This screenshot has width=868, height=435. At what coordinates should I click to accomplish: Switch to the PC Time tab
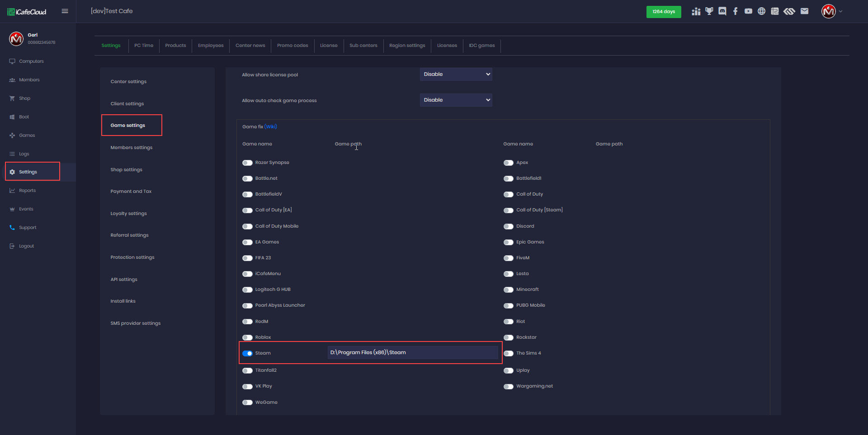144,46
